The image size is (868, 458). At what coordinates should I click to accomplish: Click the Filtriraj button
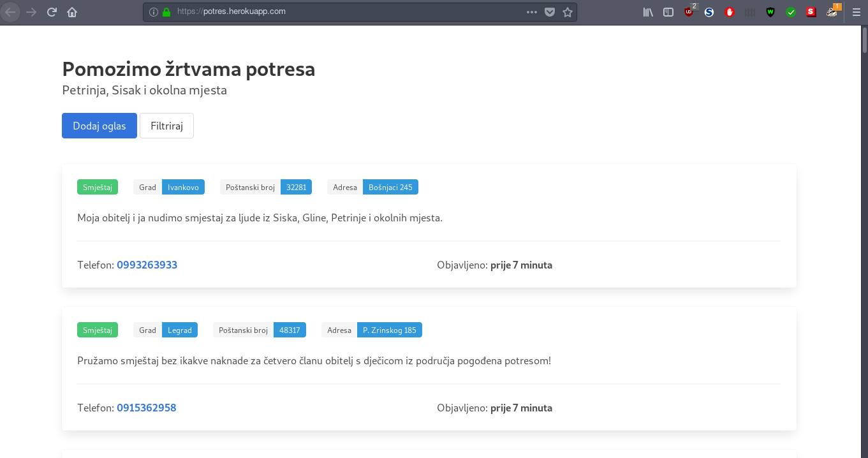point(166,126)
